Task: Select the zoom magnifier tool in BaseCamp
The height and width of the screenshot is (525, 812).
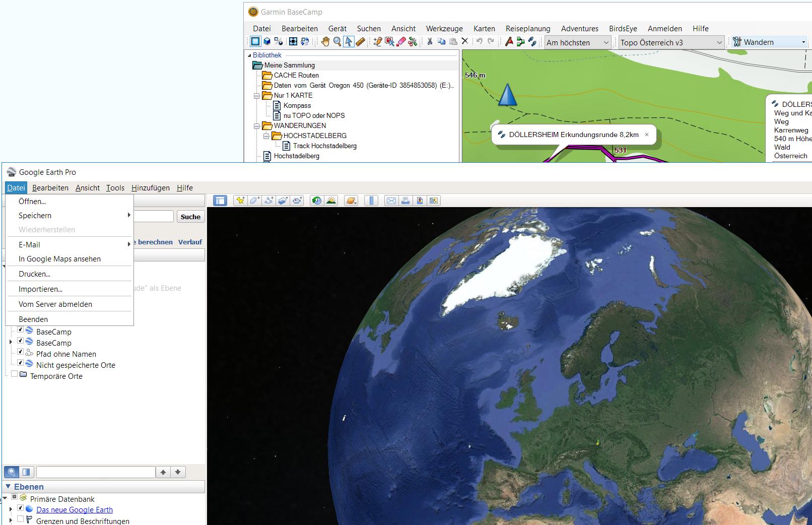Action: (337, 42)
